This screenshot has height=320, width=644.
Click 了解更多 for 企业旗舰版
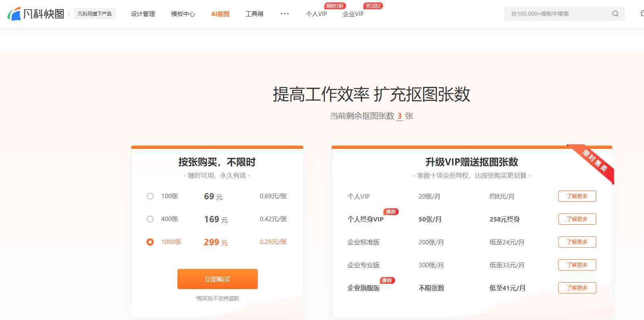pyautogui.click(x=577, y=288)
